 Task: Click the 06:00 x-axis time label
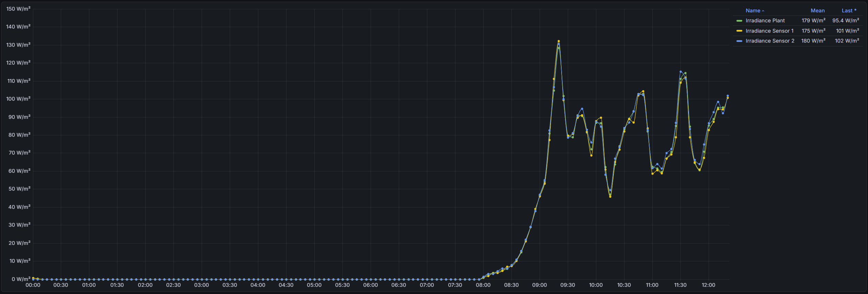[x=370, y=285]
